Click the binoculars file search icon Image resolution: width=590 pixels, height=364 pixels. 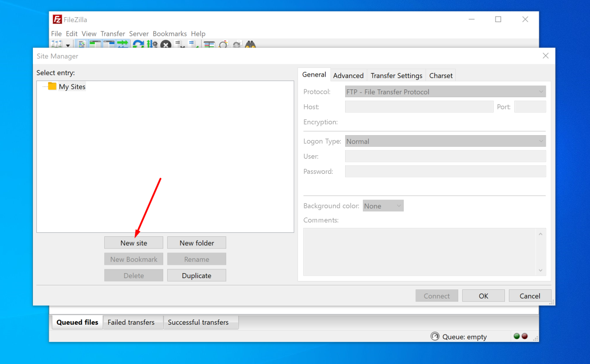click(251, 44)
